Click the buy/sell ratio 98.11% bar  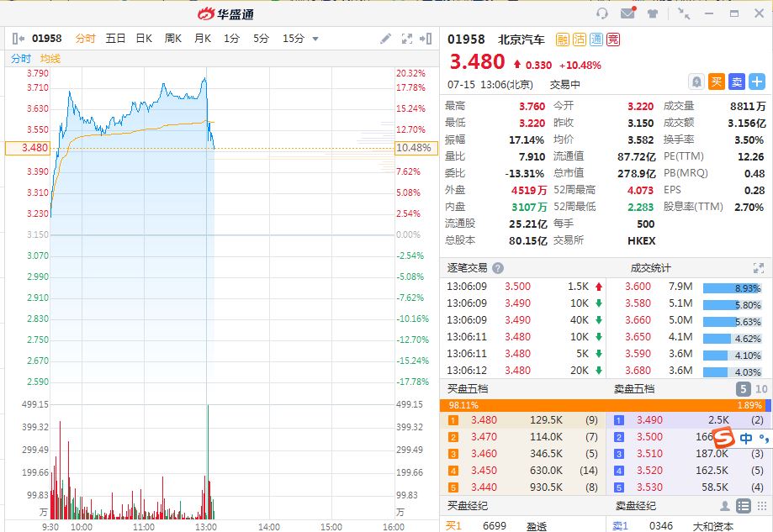605,405
